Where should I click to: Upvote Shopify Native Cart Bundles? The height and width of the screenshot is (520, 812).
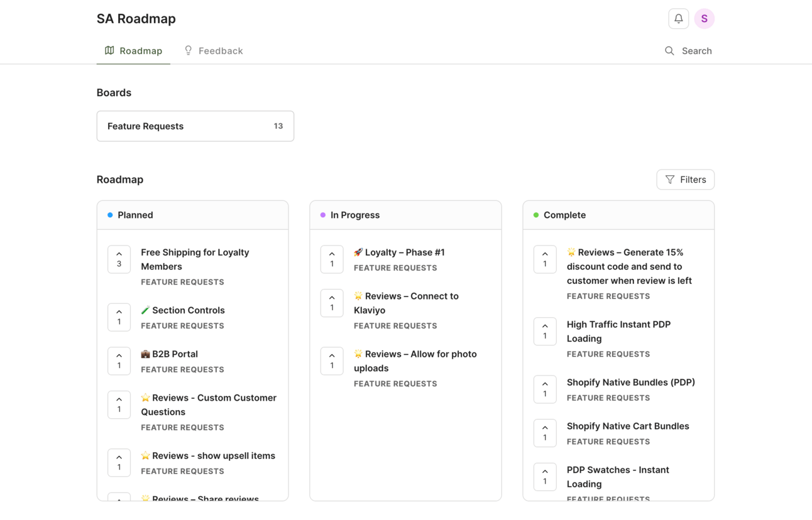click(x=545, y=433)
